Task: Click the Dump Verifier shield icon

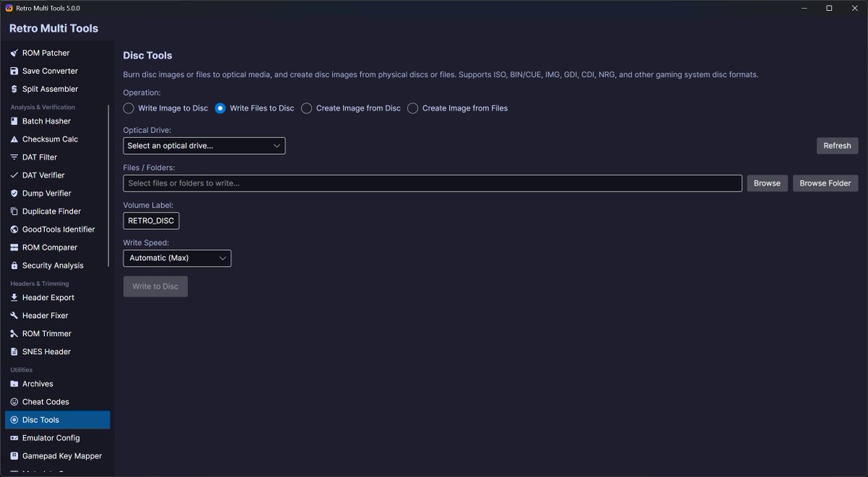Action: (14, 193)
